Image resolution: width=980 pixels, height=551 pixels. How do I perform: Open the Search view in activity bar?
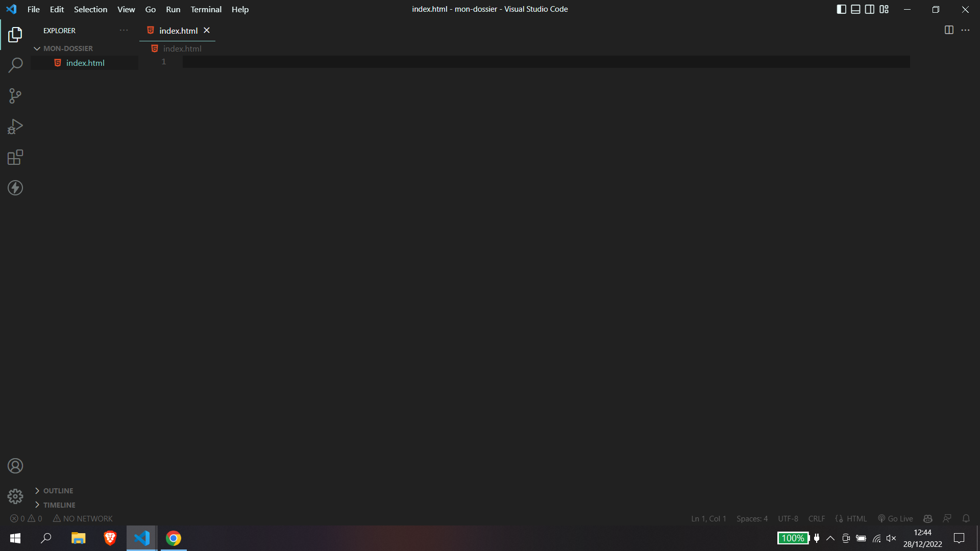15,65
